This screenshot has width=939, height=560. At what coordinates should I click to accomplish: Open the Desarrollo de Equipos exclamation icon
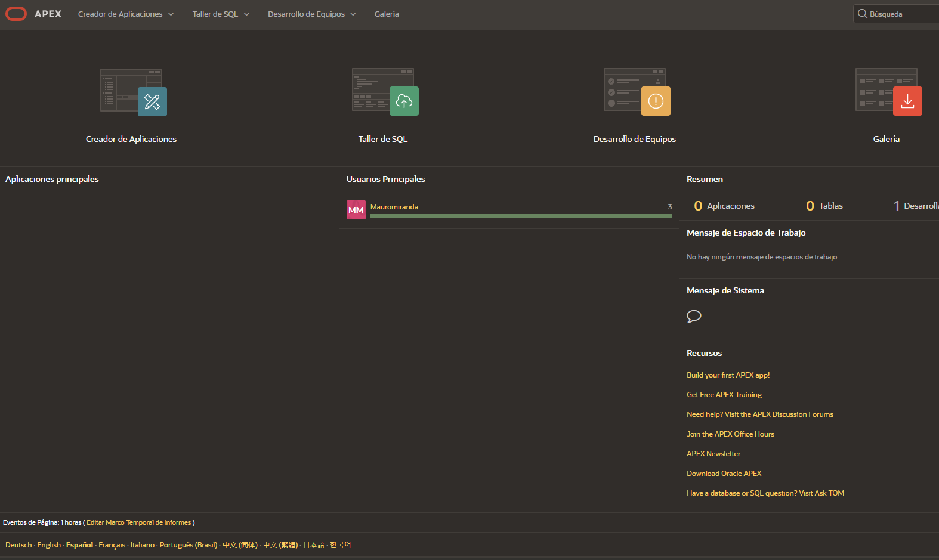pos(656,101)
